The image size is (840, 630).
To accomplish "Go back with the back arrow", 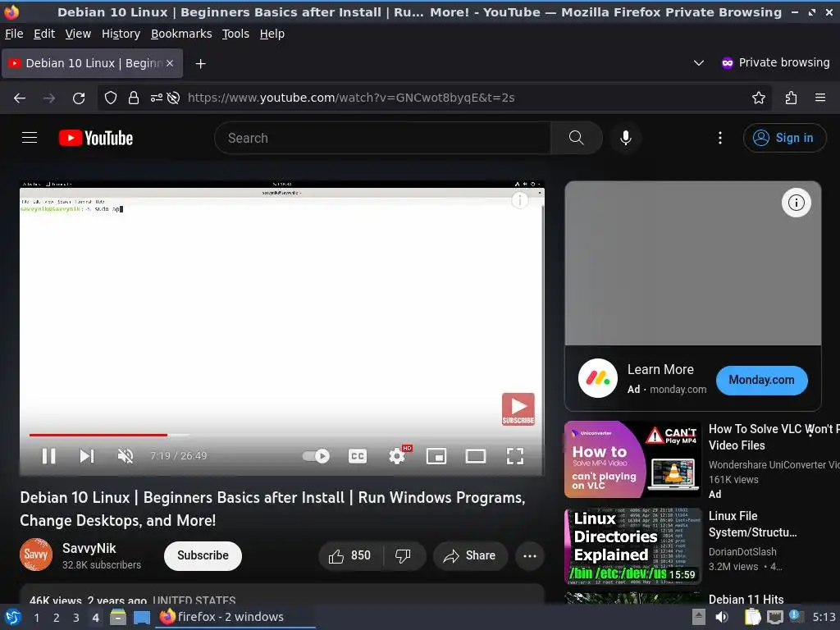I will pos(20,98).
